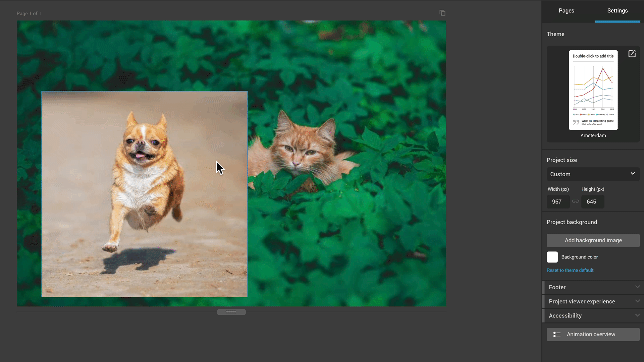The image size is (644, 362).
Task: Click the Height (px) field showing 645
Action: point(592,202)
